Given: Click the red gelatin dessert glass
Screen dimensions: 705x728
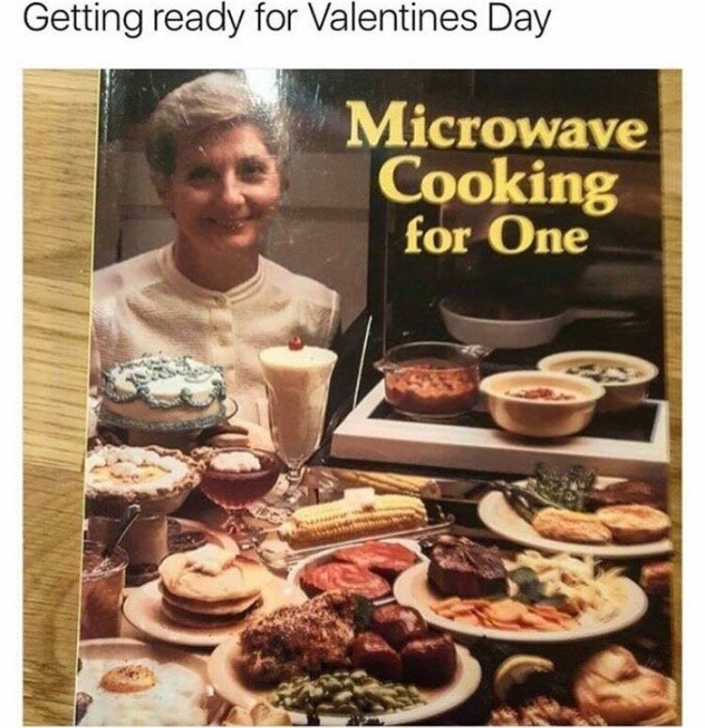Looking at the screenshot, I should [238, 478].
